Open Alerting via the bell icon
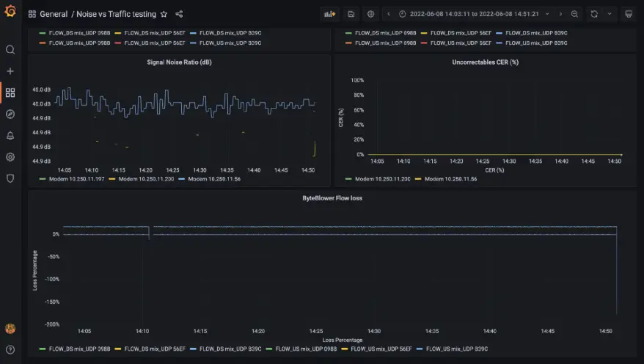This screenshot has height=364, width=644. click(10, 136)
